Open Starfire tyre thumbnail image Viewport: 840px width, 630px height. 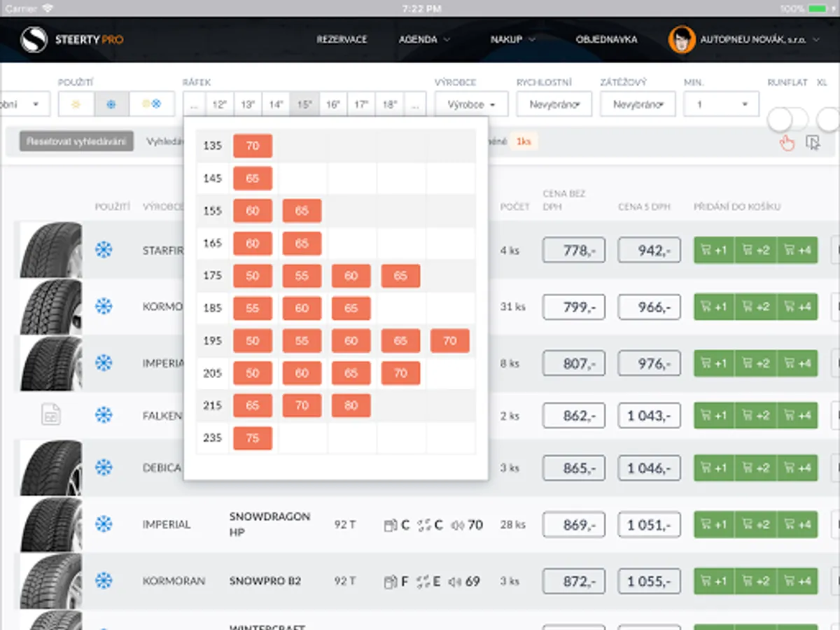click(x=51, y=250)
